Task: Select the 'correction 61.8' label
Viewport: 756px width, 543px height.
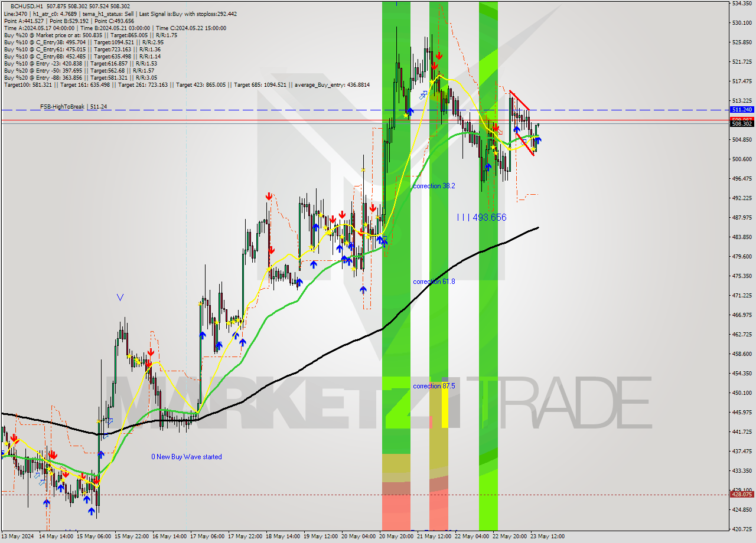Action: [x=434, y=282]
